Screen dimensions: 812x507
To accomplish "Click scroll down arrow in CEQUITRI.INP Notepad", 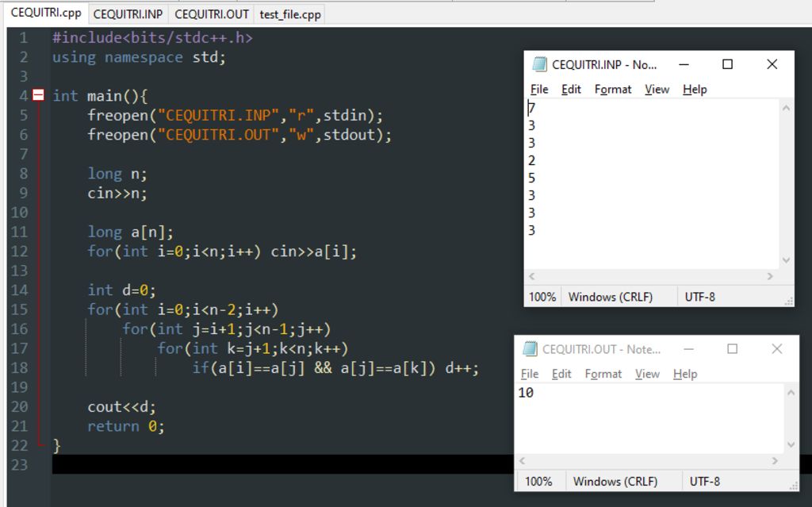I will [x=786, y=260].
